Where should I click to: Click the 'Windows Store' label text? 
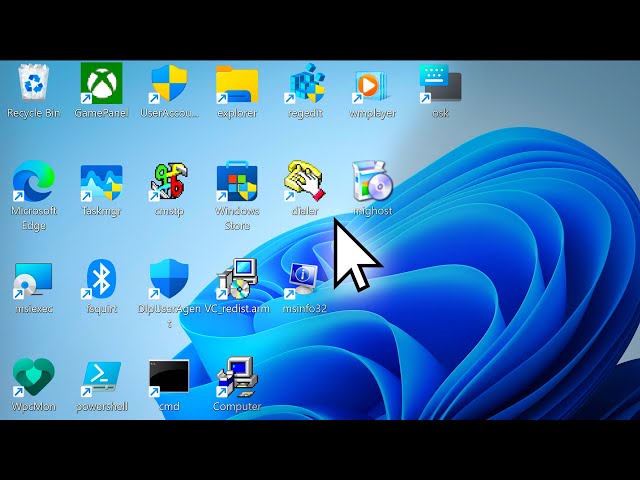(x=237, y=218)
